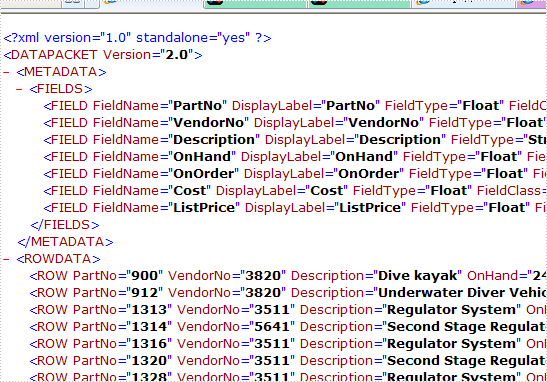
Task: Collapse the ROWDATA node
Action: [6, 259]
